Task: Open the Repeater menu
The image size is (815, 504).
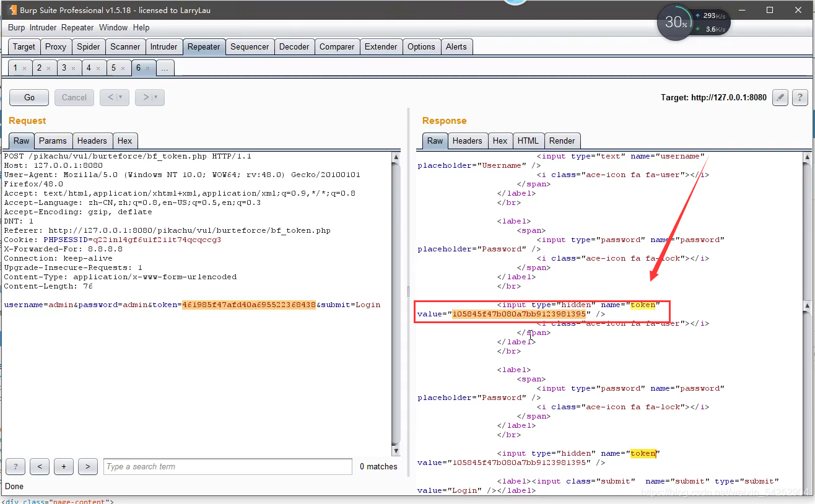Action: (x=77, y=28)
